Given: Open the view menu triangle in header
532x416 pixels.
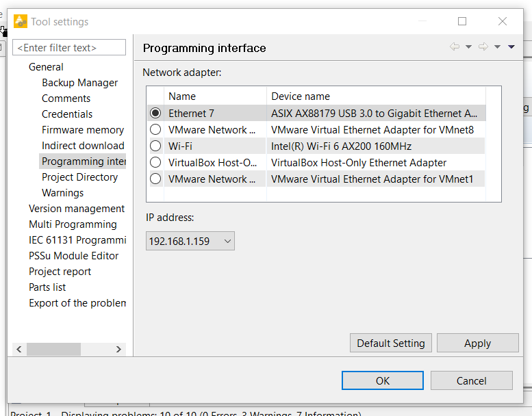Looking at the screenshot, I should coord(511,47).
